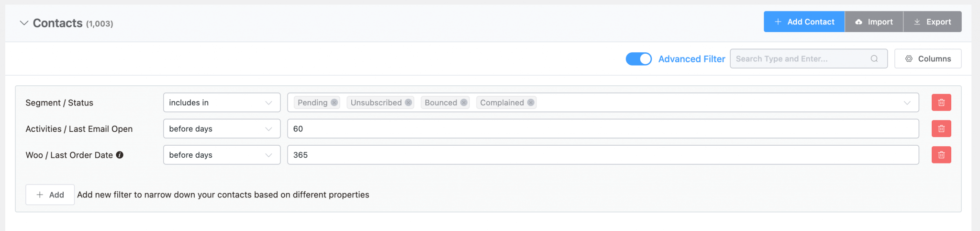Click the Last Order Date days field
Screen dimensions: 980x231
coord(603,155)
